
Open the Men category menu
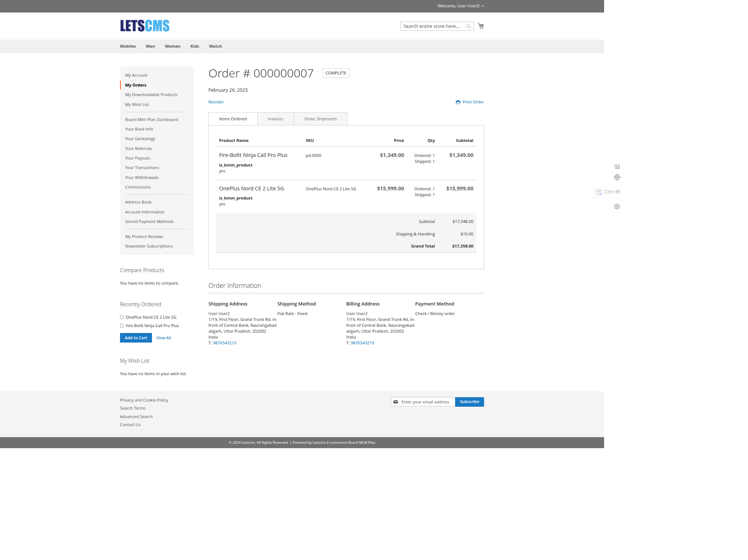[150, 46]
